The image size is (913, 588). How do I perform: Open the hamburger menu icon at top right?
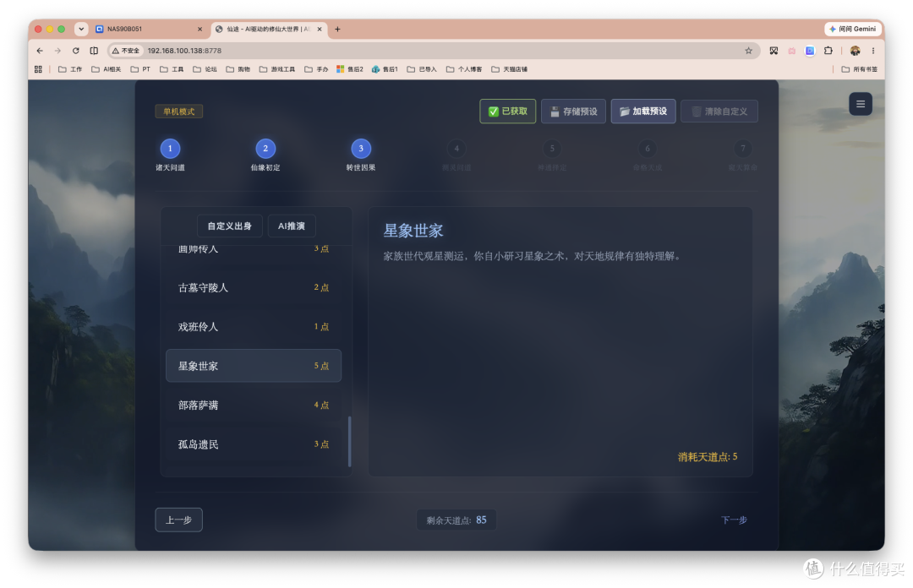point(860,104)
